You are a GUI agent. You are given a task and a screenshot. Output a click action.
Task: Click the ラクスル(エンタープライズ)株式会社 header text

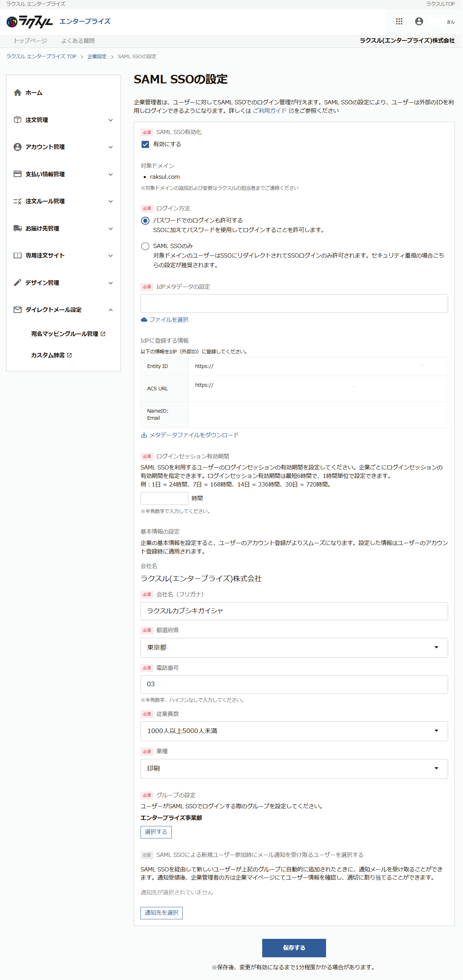tap(407, 41)
